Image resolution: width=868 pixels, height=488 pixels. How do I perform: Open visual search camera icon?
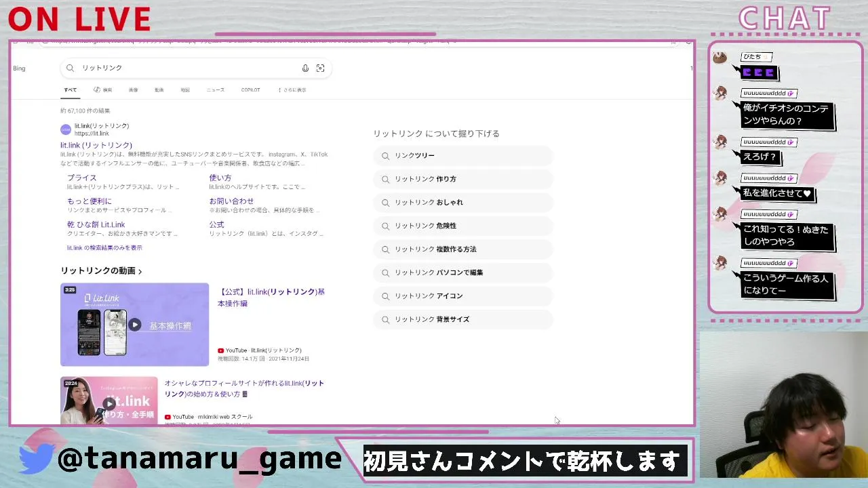(x=320, y=68)
